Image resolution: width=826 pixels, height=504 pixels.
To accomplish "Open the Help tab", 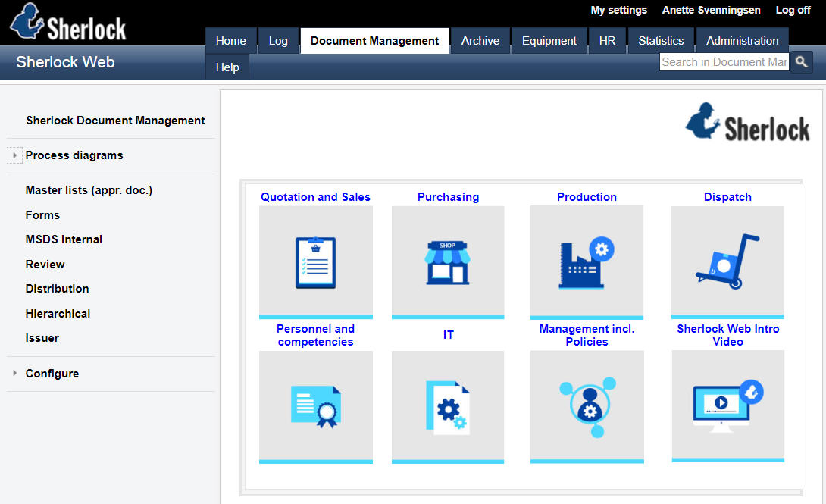I will pyautogui.click(x=227, y=67).
